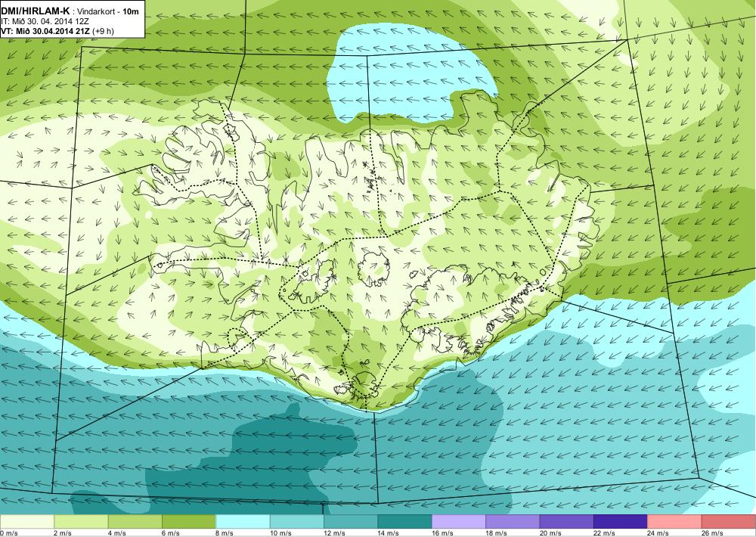Click the '26 m/s' legend label

[x=713, y=532]
